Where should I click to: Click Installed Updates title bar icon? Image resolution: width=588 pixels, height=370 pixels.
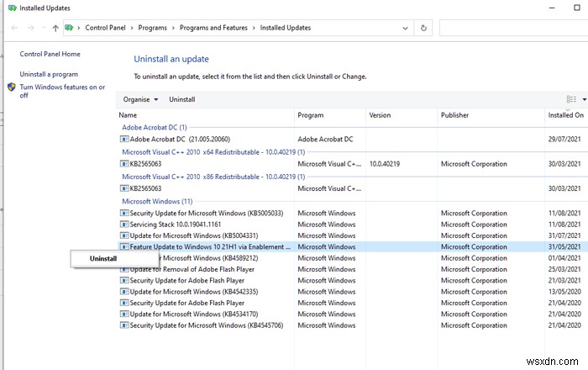tap(13, 8)
